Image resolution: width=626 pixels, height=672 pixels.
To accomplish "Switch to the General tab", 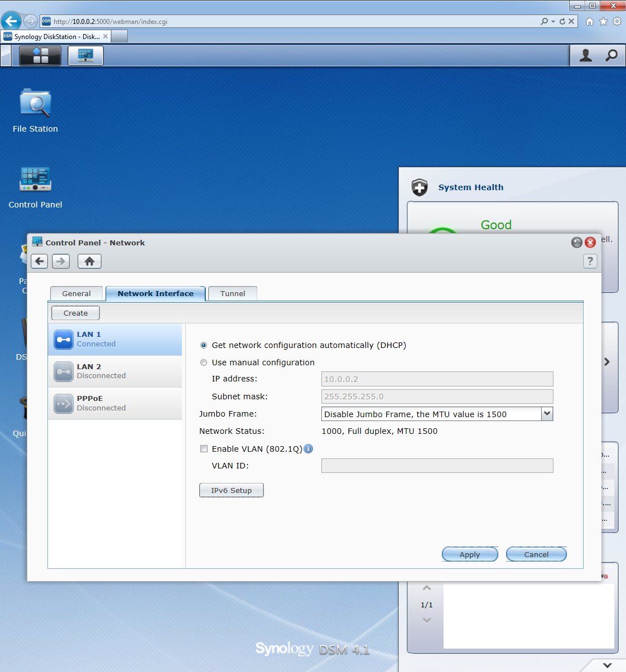I will click(76, 293).
